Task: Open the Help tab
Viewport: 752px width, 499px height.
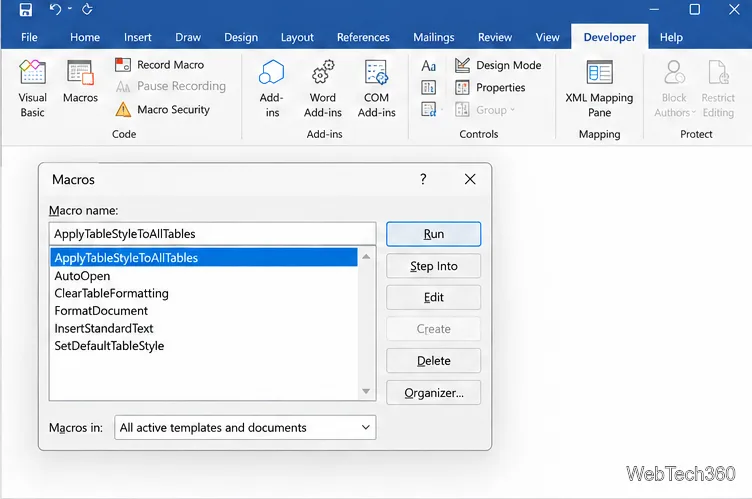Action: [671, 37]
